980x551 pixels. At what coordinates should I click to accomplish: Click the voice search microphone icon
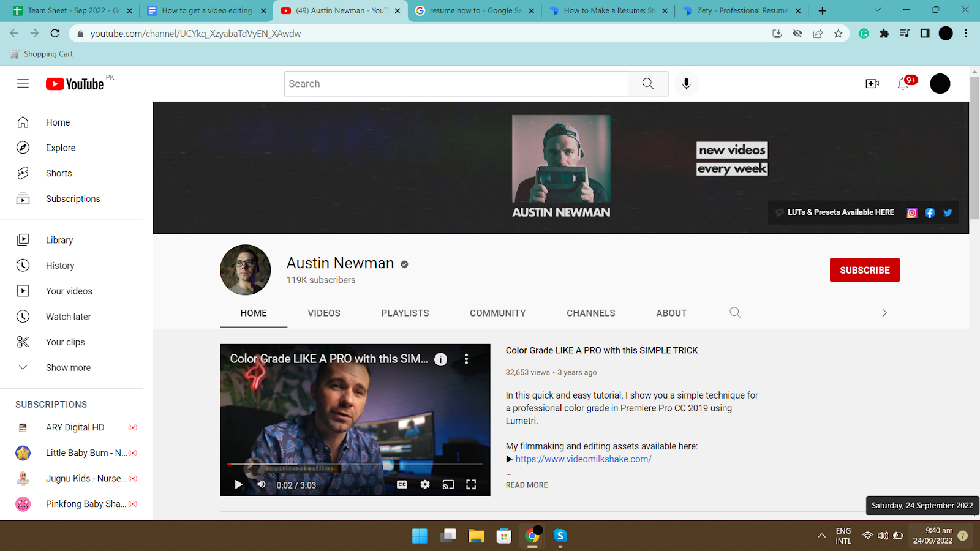click(x=686, y=84)
